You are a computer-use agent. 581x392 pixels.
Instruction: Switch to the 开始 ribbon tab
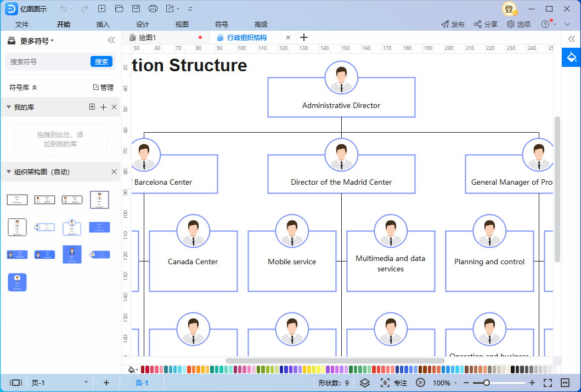[63, 25]
